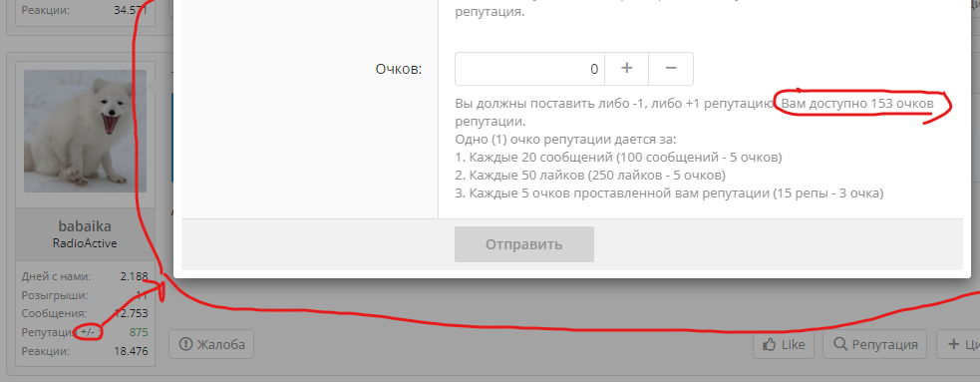This screenshot has width=980, height=382.
Task: Open babaika's avatar image
Action: point(85,131)
